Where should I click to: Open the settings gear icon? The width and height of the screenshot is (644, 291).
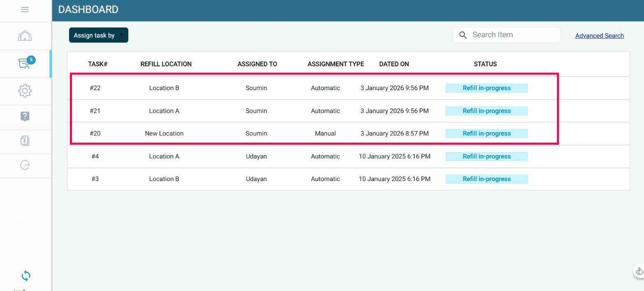(x=25, y=91)
